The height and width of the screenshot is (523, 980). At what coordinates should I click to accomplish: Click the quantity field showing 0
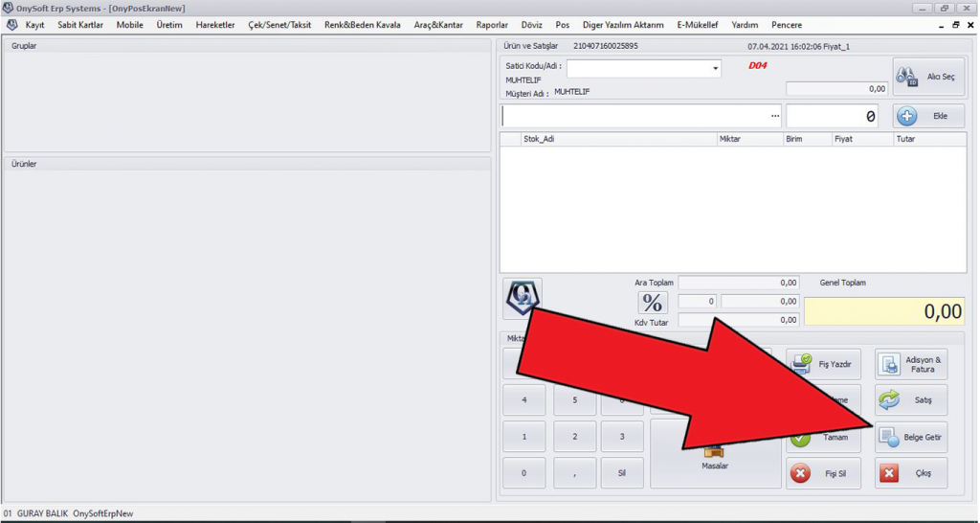point(832,116)
